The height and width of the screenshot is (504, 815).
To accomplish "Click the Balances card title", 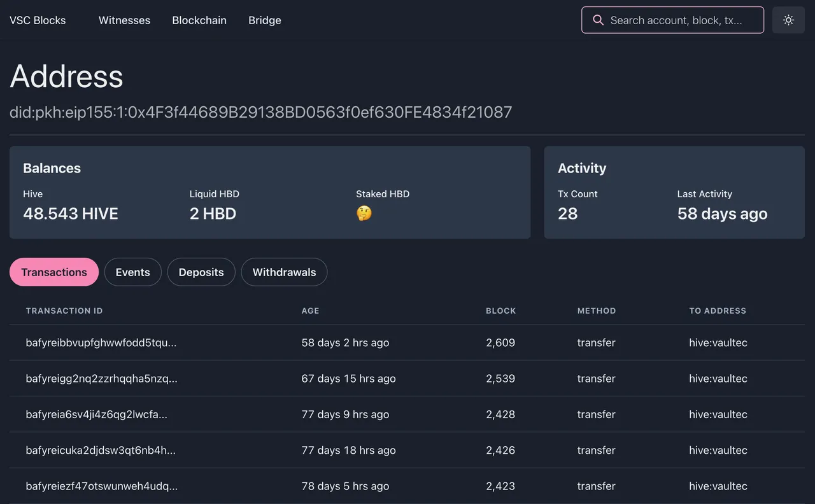I will 52,168.
